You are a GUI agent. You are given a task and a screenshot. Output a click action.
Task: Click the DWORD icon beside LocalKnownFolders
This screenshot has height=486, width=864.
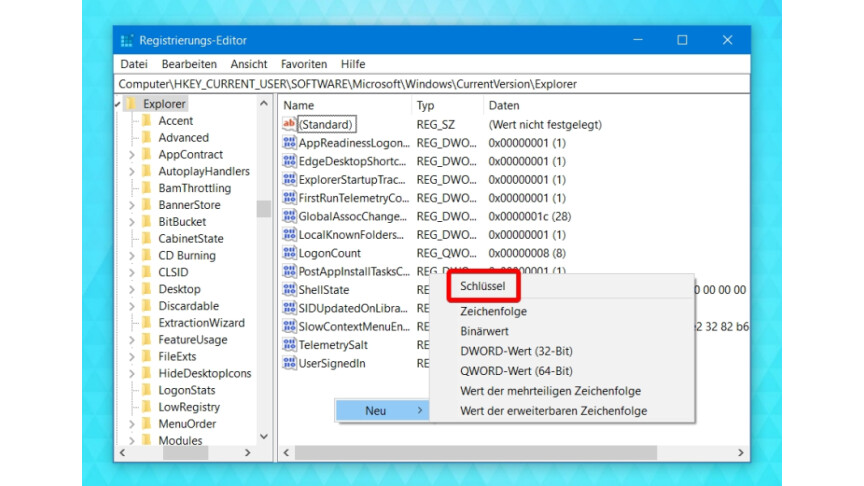pyautogui.click(x=289, y=234)
